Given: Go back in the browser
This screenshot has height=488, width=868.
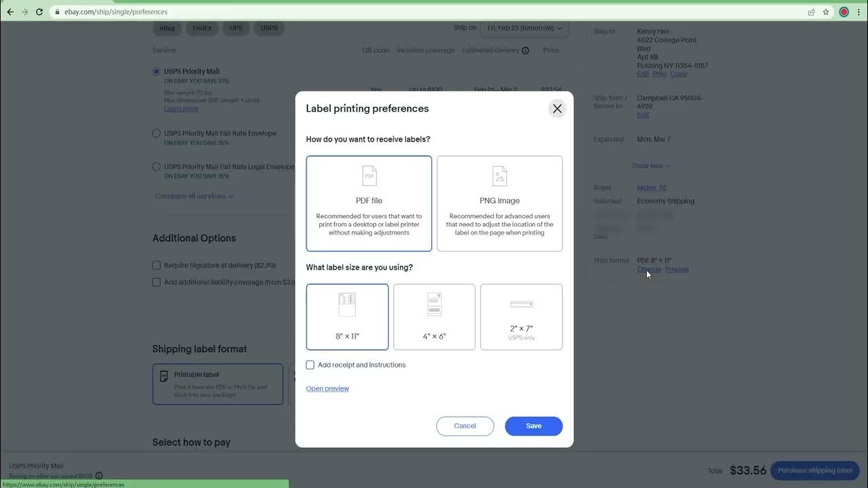Looking at the screenshot, I should pos(10,12).
